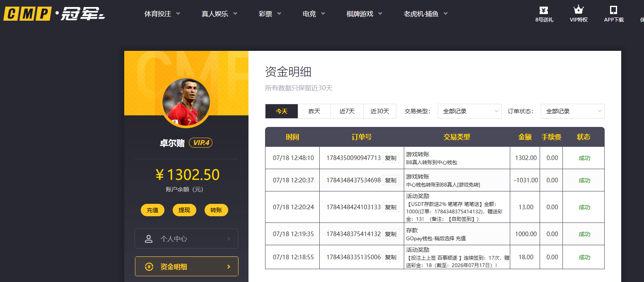The height and width of the screenshot is (282, 644).
Task: Click the 成功 status for 12:48:10 row
Action: click(x=584, y=158)
